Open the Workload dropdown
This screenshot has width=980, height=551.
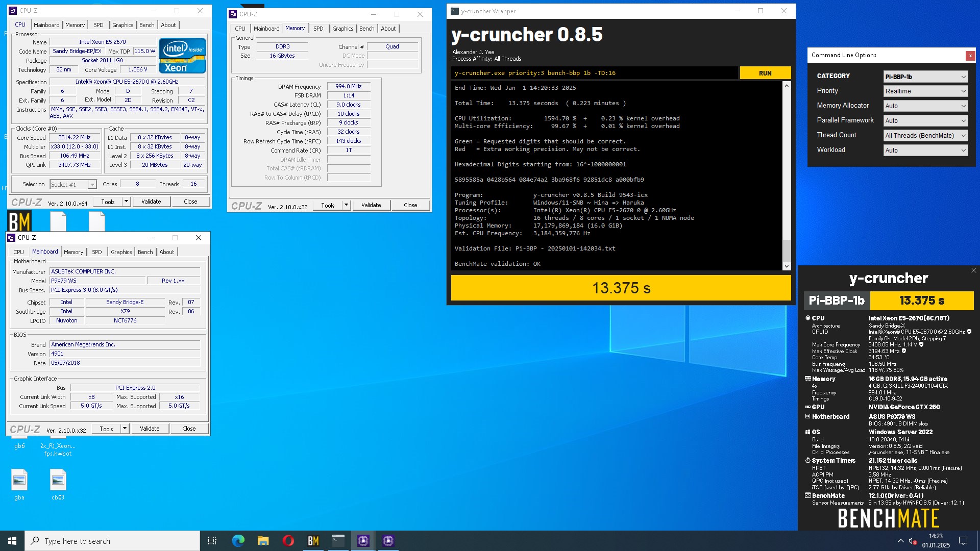tap(925, 150)
